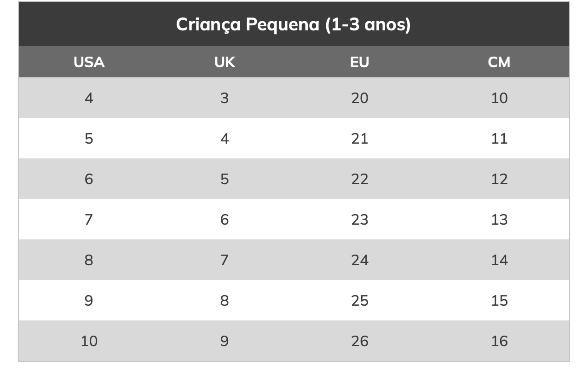Select the 10 cm cell

499,98
